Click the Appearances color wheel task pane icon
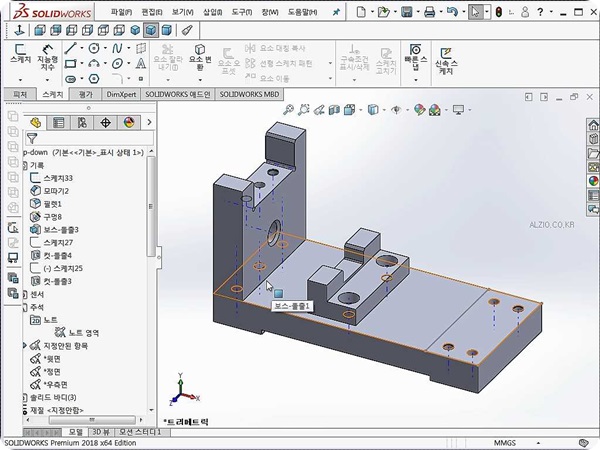Image resolution: width=600 pixels, height=450 pixels. pos(593,181)
